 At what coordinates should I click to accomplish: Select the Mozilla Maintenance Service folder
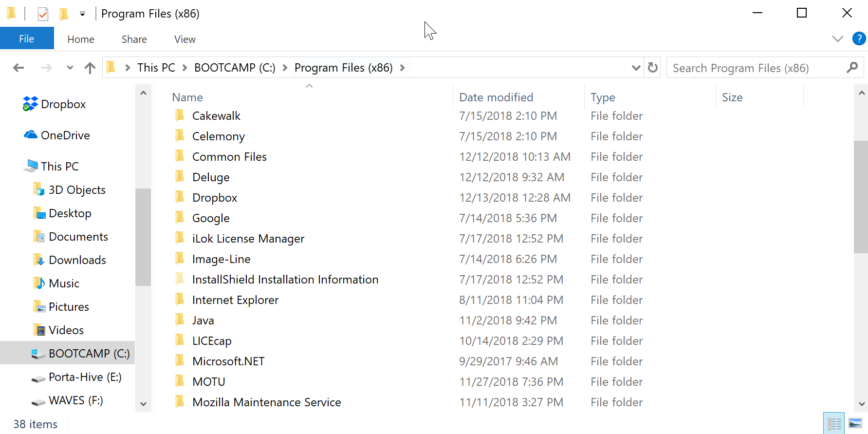point(266,402)
